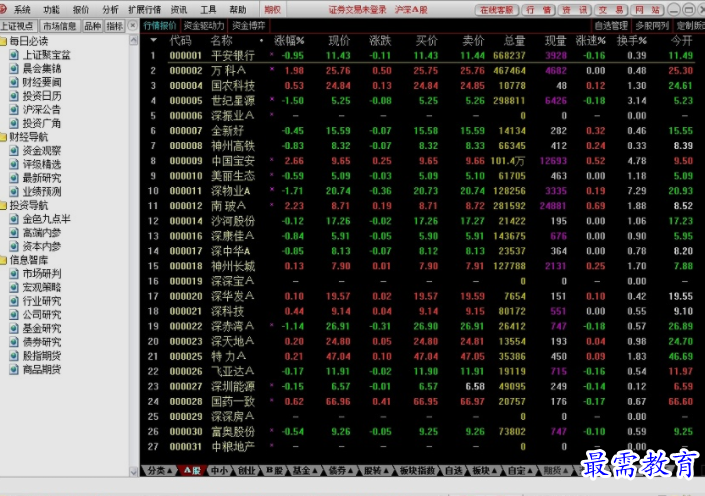705x496 pixels.
Task: Open the 分析 menu
Action: click(110, 9)
